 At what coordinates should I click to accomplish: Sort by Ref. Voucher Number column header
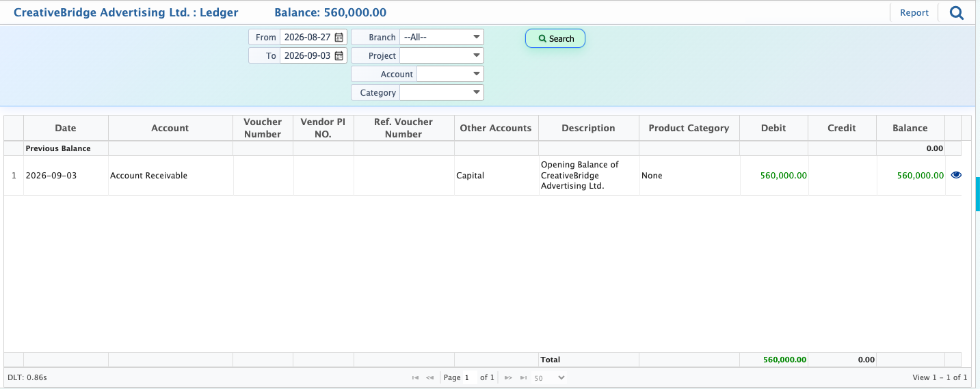pyautogui.click(x=403, y=128)
